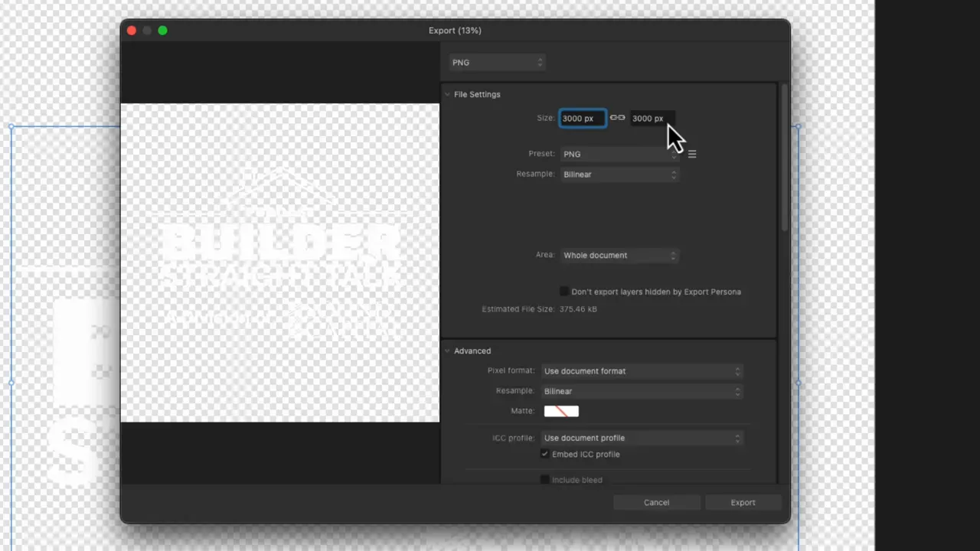
Task: Disable the Embed ICC profile checkbox
Action: [x=544, y=454]
